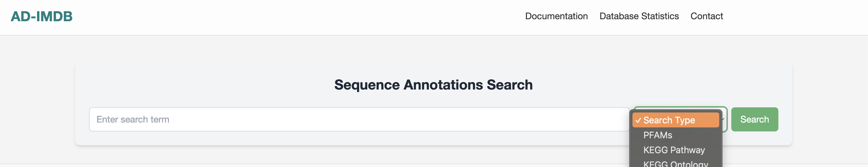The height and width of the screenshot is (167, 868).
Task: Click the Enter search term field
Action: click(x=337, y=119)
